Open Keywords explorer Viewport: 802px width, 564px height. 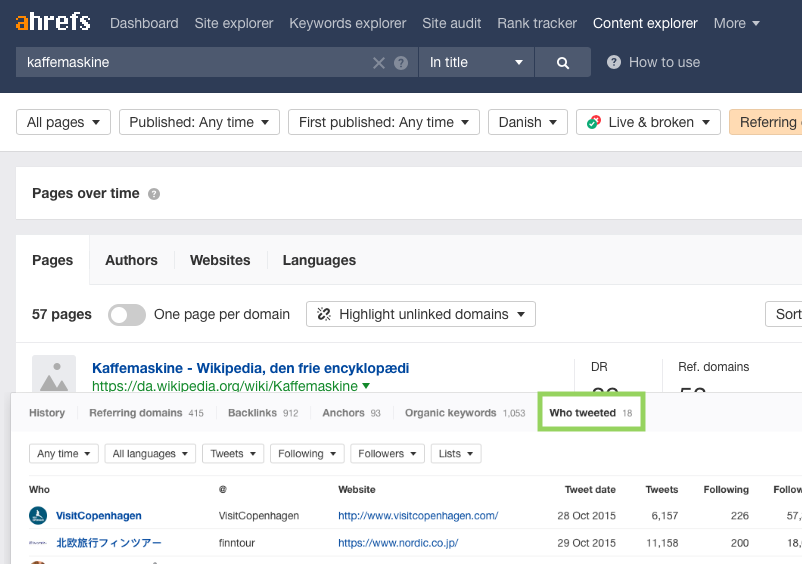(x=348, y=24)
